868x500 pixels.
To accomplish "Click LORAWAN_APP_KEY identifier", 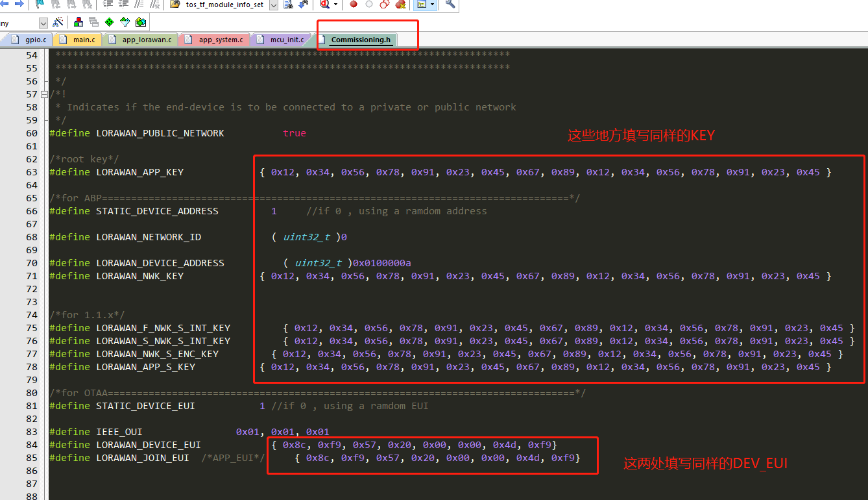I will tap(139, 172).
